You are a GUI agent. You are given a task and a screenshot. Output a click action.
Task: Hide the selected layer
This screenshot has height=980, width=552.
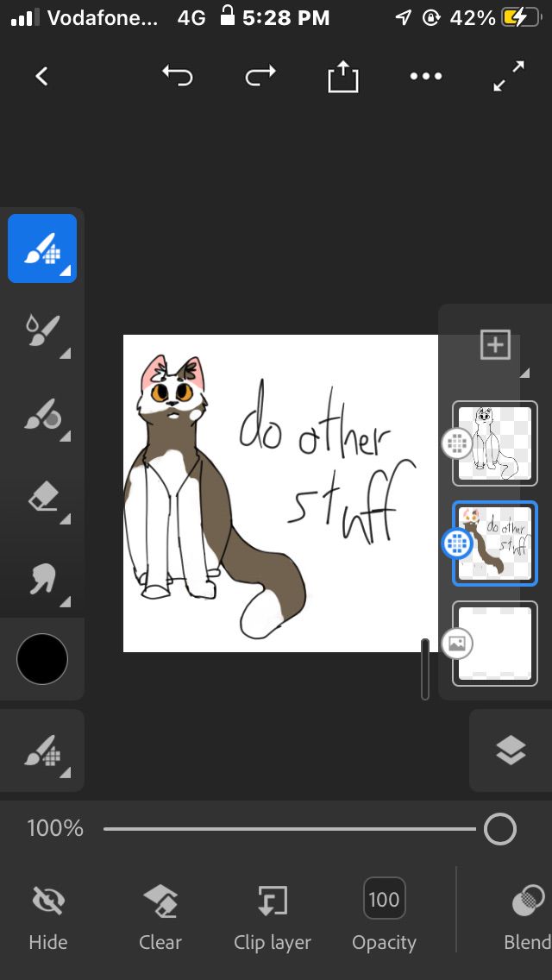point(48,916)
